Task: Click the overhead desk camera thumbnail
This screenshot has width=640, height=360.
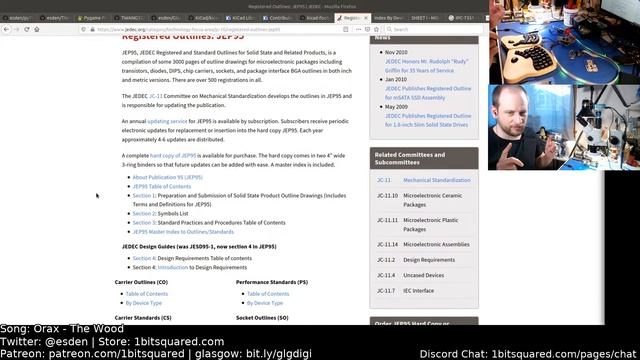Action: [x=564, y=42]
